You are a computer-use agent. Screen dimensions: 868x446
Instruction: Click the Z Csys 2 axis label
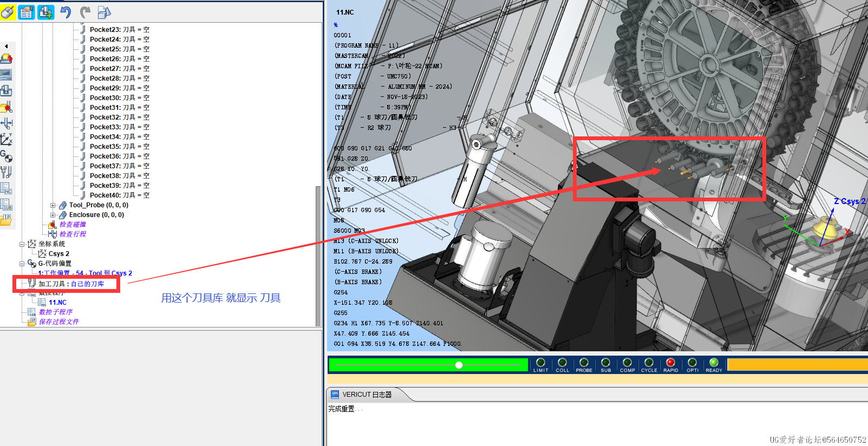pos(850,201)
